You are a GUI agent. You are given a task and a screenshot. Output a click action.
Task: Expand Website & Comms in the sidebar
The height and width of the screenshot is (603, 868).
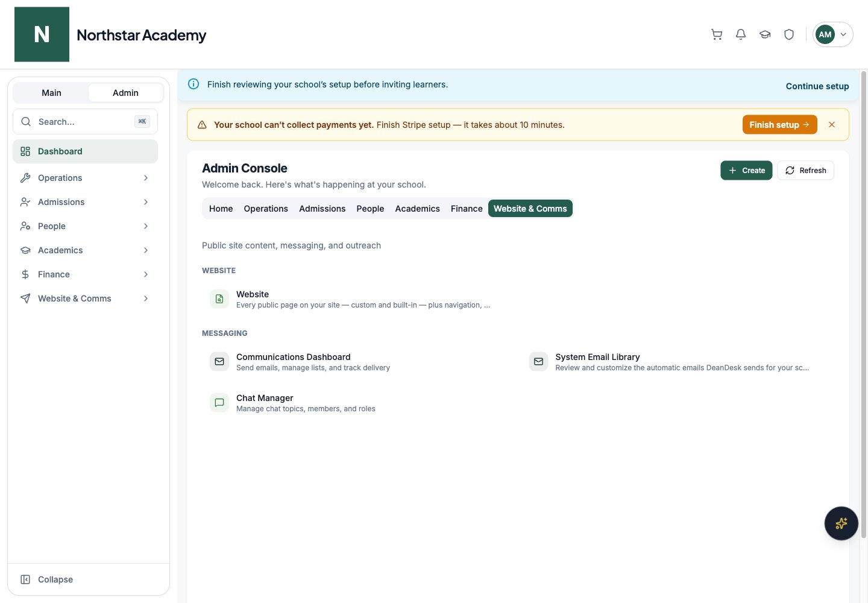tap(85, 298)
